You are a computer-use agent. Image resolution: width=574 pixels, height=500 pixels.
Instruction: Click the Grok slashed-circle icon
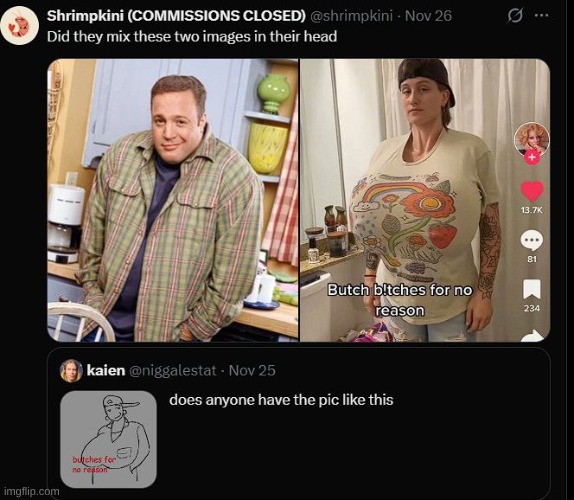pos(515,16)
